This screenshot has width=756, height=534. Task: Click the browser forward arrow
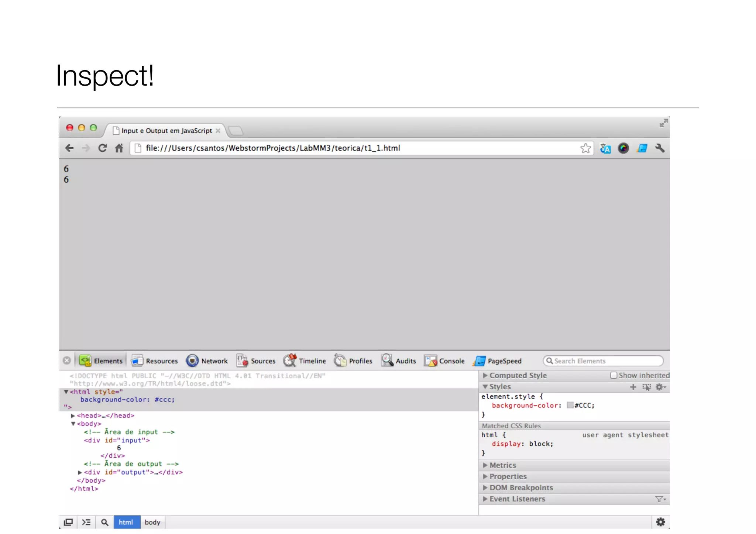(86, 148)
